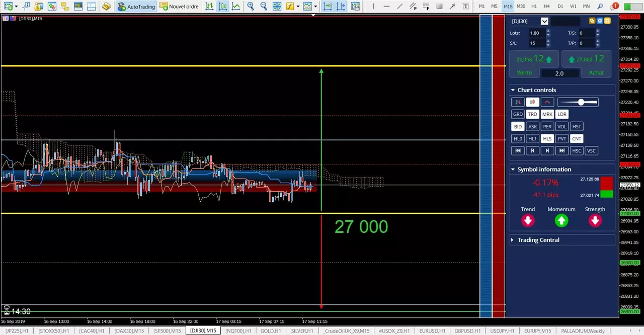Image resolution: width=644 pixels, height=335 pixels.
Task: Click the zoom out magnifier icon
Action: pyautogui.click(x=264, y=7)
